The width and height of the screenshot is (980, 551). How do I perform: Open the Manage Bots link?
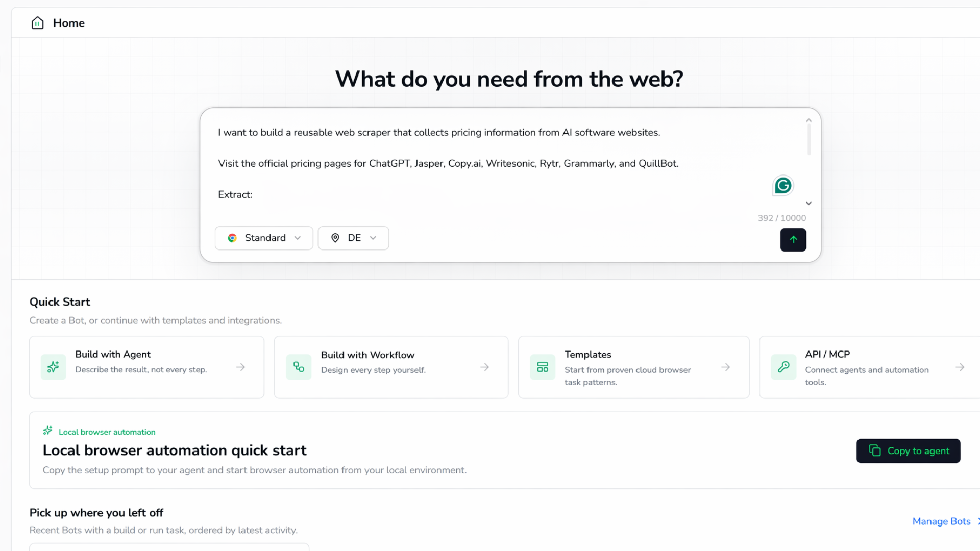coord(941,521)
